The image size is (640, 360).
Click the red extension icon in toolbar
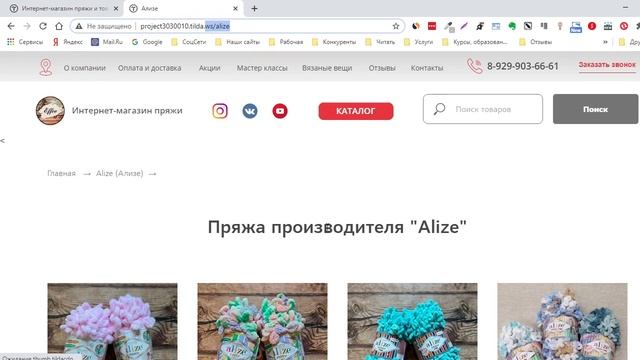432,26
